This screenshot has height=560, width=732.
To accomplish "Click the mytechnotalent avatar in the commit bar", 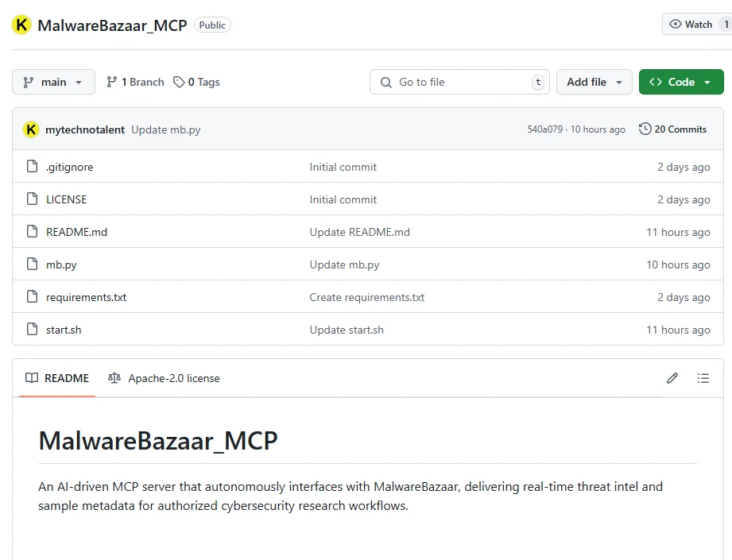I will pos(33,129).
